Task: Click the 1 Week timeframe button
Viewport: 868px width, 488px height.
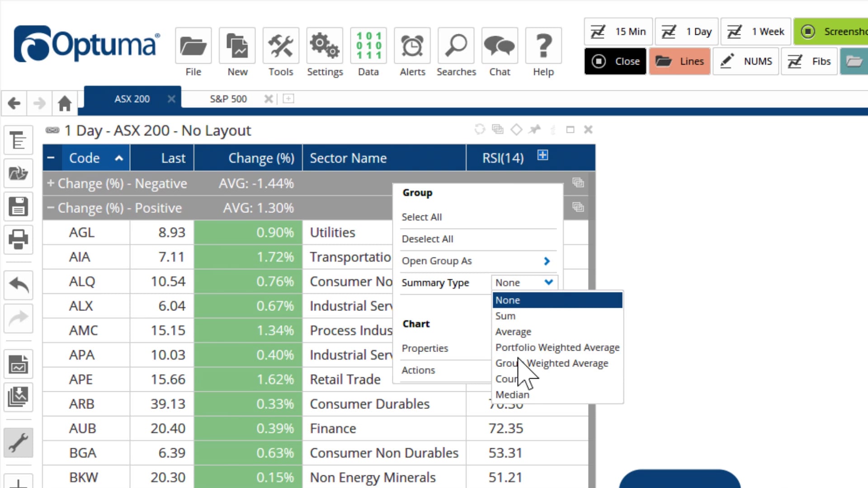Action: tap(755, 32)
